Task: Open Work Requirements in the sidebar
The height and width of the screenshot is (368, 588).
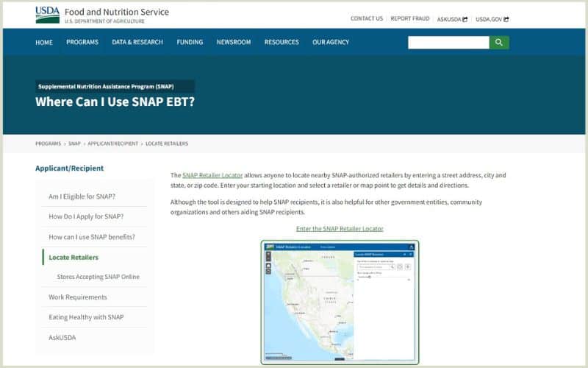Action: tap(78, 297)
